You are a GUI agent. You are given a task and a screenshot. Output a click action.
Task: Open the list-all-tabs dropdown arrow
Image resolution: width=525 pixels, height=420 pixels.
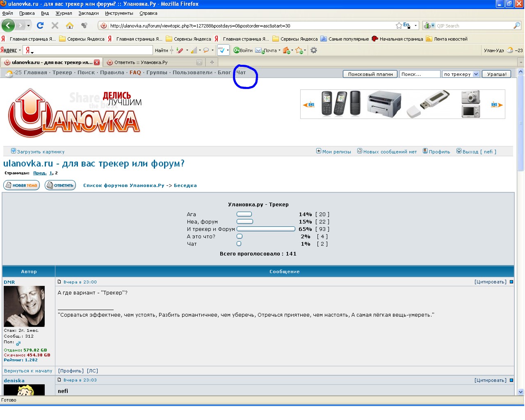(x=521, y=62)
